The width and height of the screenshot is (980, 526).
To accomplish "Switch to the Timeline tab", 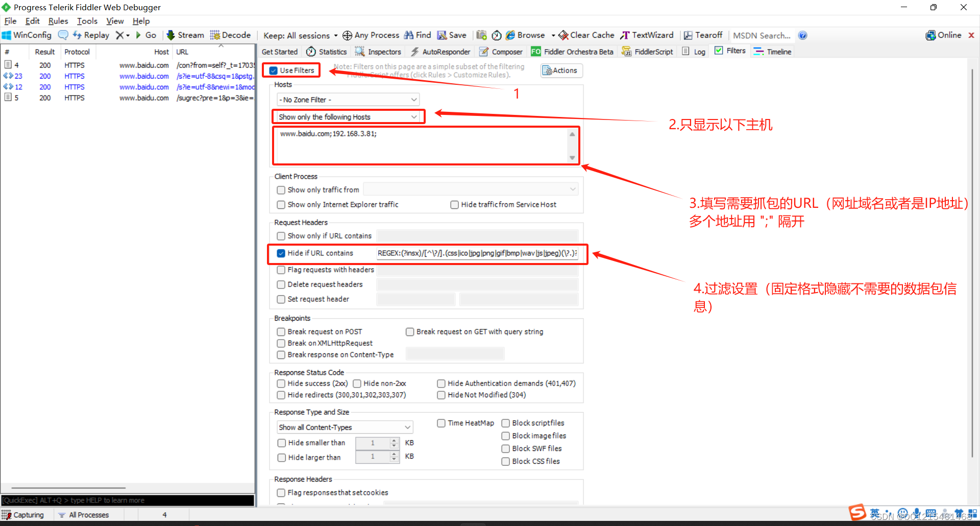I will 773,52.
